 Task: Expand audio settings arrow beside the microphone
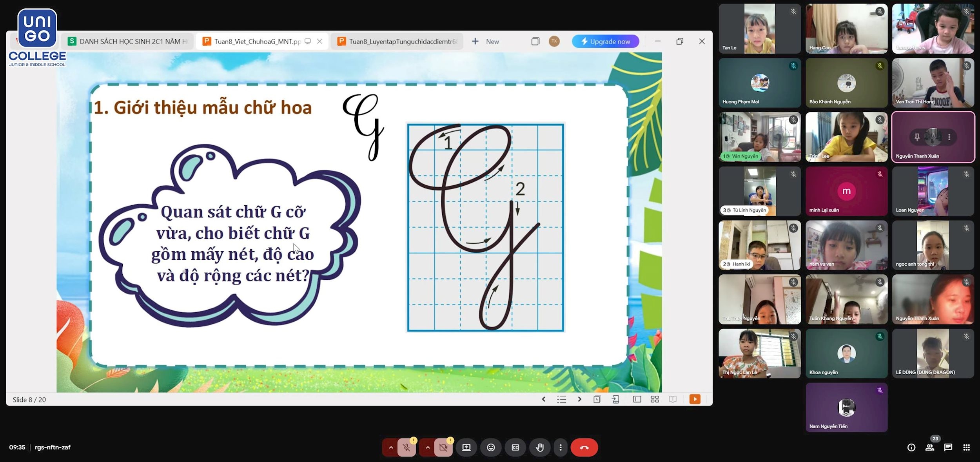[x=390, y=448]
